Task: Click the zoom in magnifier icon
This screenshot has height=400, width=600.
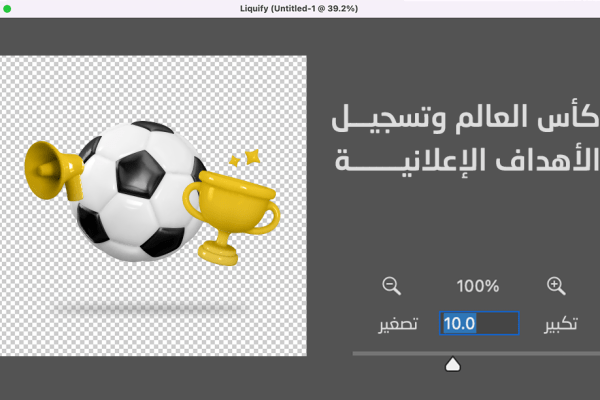Action: tap(556, 286)
